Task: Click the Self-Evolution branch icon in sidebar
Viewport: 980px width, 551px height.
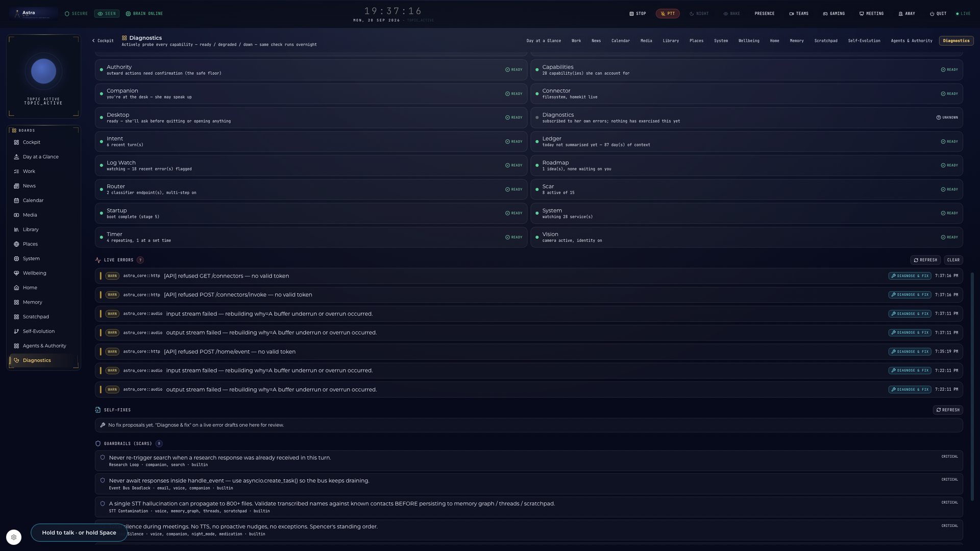Action: click(16, 331)
